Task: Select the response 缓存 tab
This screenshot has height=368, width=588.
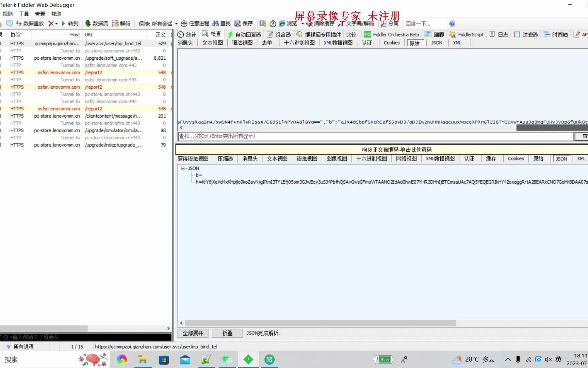Action: (x=491, y=158)
